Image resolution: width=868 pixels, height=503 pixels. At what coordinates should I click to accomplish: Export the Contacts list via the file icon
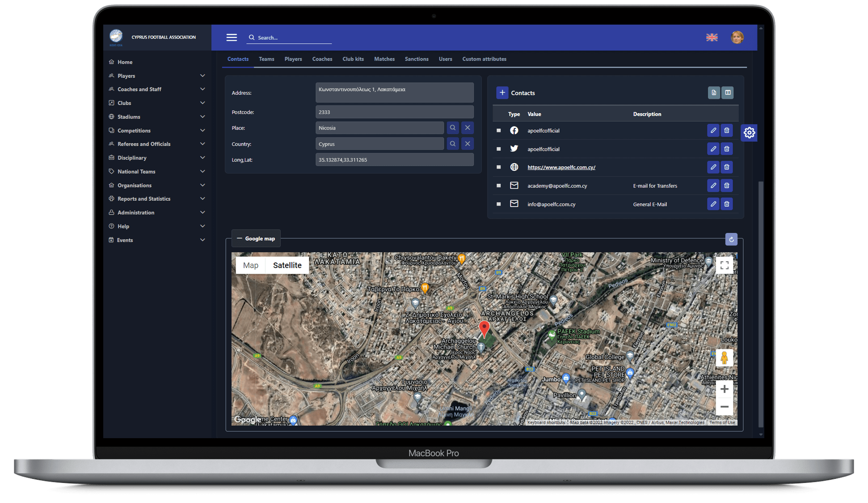click(713, 93)
